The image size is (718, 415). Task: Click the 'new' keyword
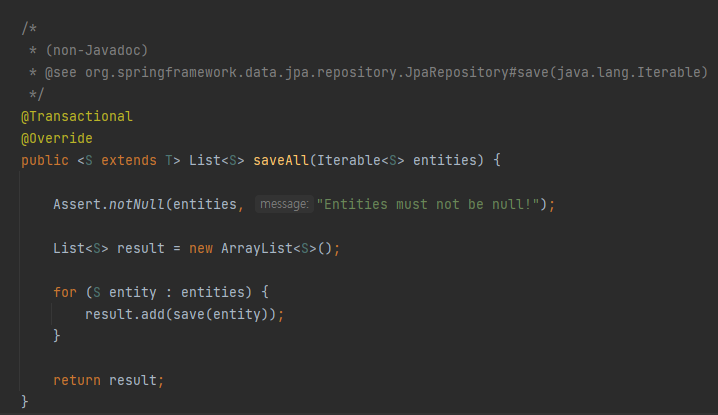click(x=201, y=248)
